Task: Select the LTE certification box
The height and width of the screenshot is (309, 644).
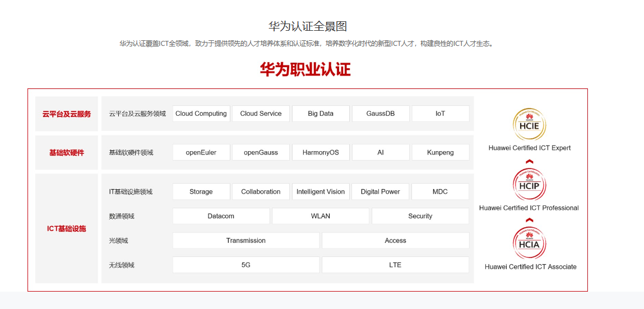Action: coord(396,265)
